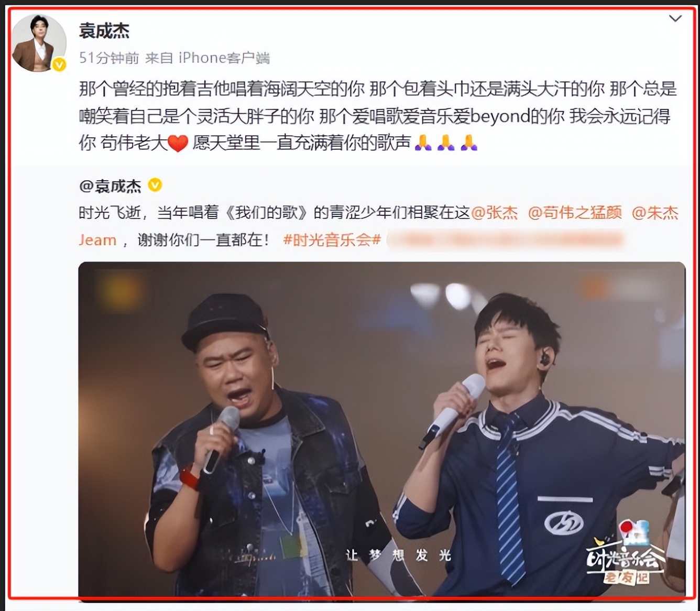Open the post options chevron menu

675,19
